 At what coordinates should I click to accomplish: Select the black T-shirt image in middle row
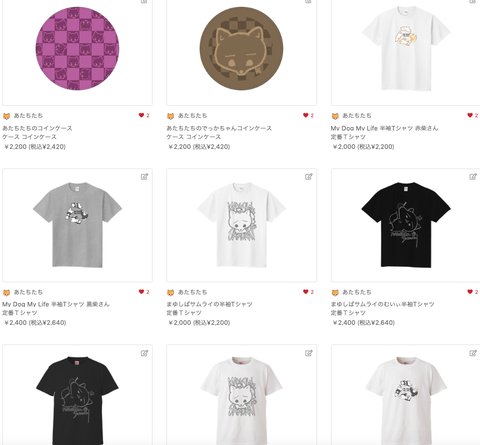click(406, 225)
